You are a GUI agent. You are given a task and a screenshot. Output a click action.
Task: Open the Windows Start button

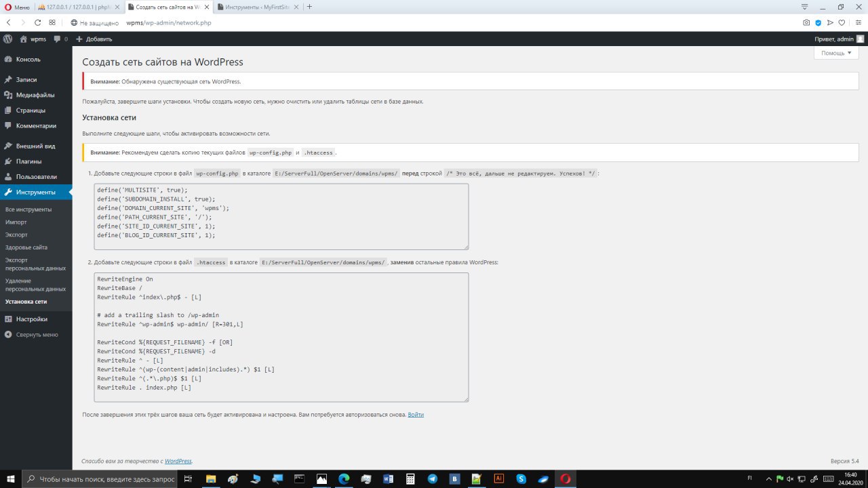click(x=10, y=479)
